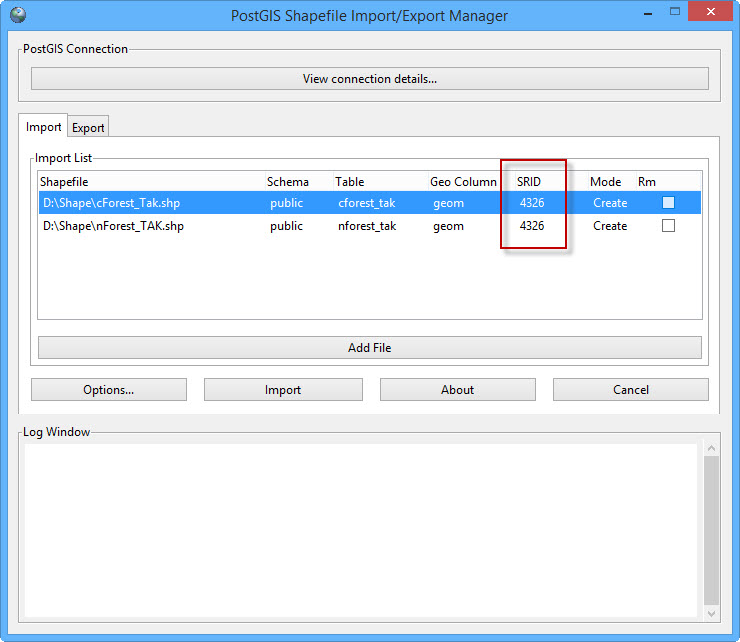Open View connection details dialog
This screenshot has height=642, width=740.
(370, 78)
